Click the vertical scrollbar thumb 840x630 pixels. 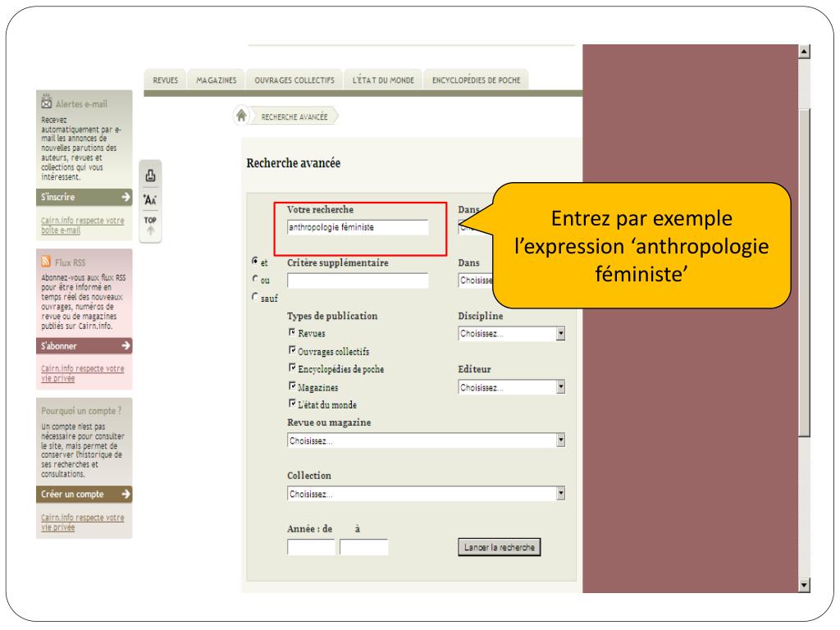pyautogui.click(x=804, y=272)
